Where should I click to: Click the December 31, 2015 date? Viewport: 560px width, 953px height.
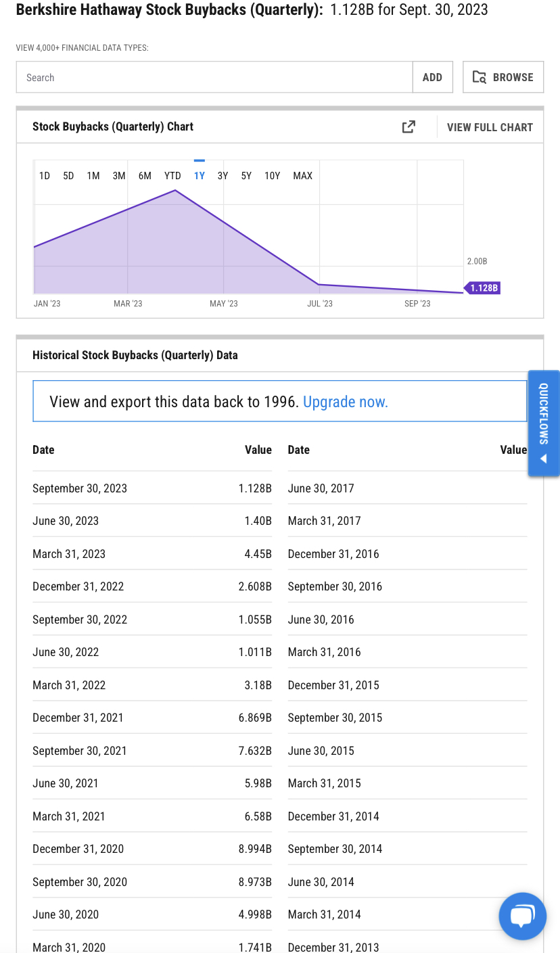(333, 685)
